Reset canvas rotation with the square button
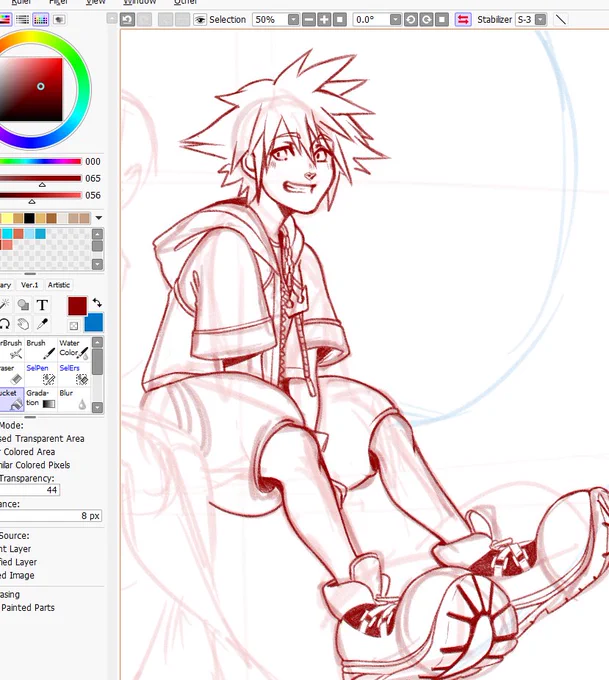This screenshot has width=609, height=680. click(x=442, y=20)
